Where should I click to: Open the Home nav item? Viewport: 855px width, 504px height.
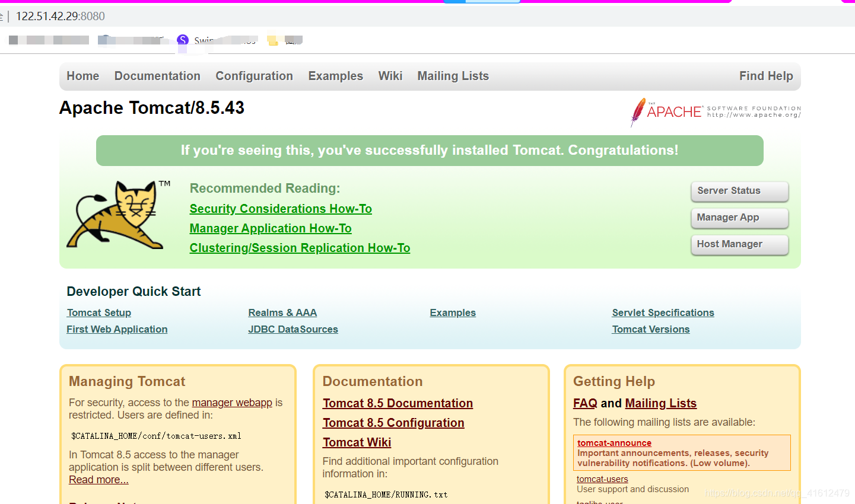83,76
